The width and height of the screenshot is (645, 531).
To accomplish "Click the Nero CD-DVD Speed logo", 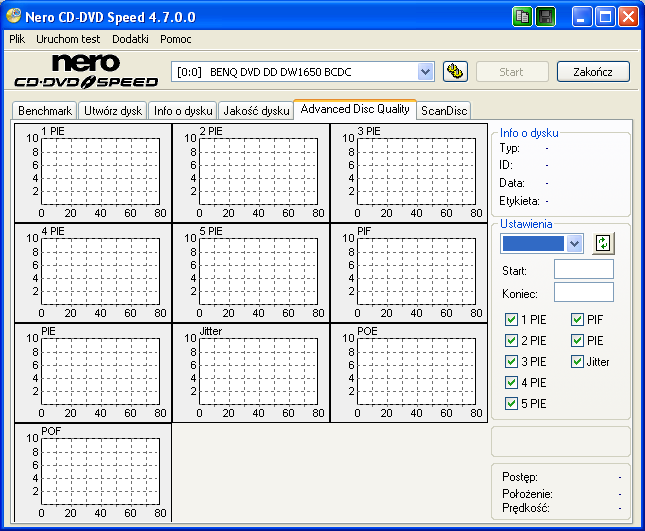I will coord(86,71).
